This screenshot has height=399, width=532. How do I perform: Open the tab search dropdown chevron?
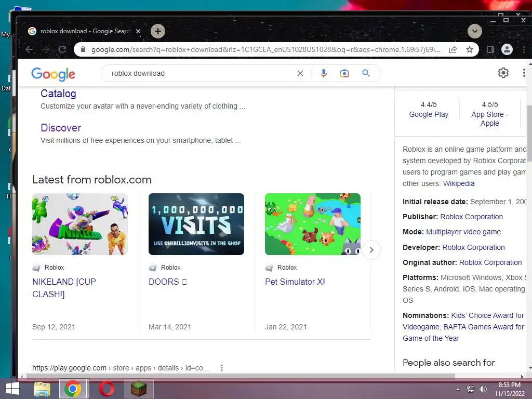click(x=475, y=31)
